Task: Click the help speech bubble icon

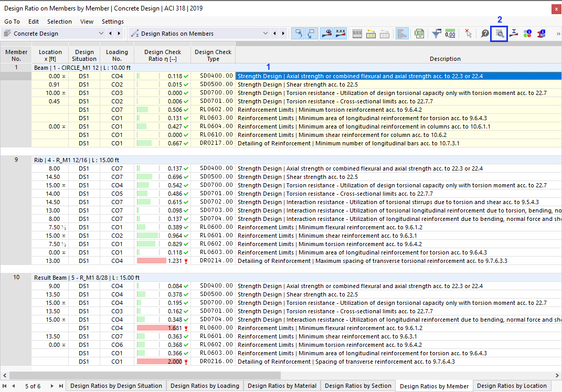Action: point(485,34)
